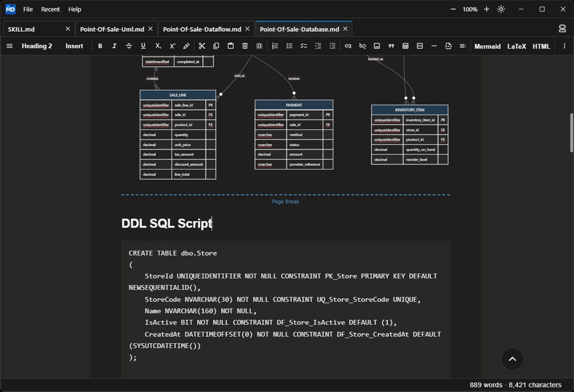
Task: Open the toolbar overflow options
Action: pyautogui.click(x=564, y=46)
